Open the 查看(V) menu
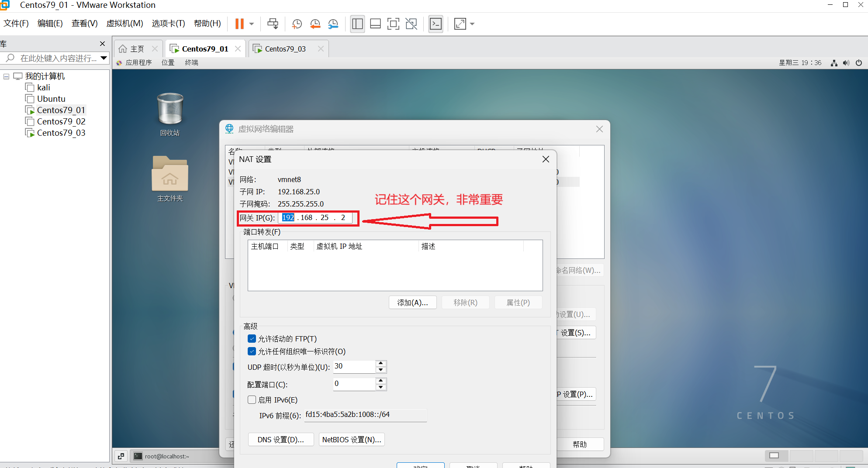Viewport: 868px width, 468px height. 85,23
